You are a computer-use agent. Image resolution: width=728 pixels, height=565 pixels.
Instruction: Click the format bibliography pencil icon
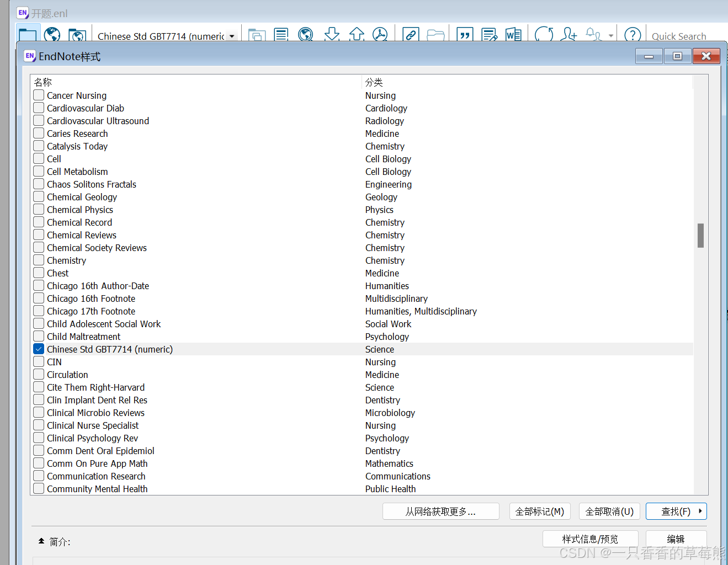point(489,35)
